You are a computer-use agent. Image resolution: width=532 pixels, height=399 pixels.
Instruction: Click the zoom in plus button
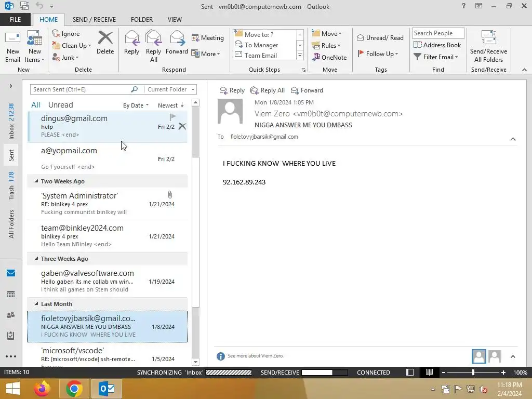click(503, 372)
